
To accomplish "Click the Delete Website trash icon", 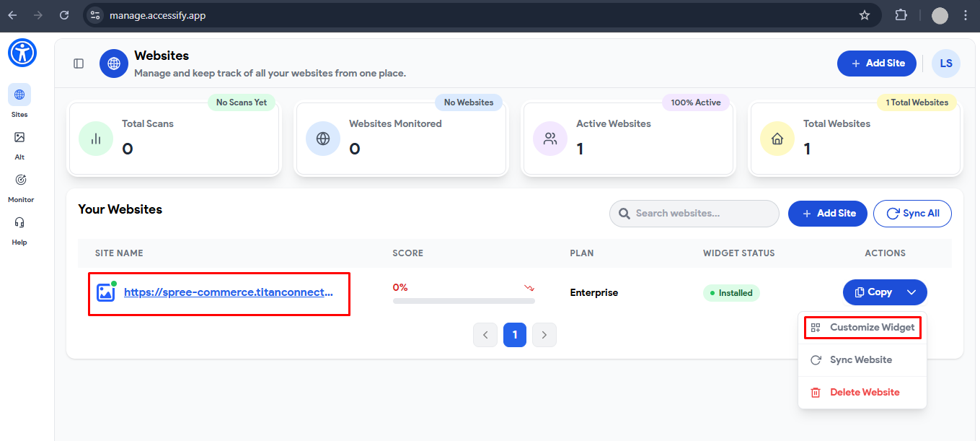I will (x=815, y=392).
